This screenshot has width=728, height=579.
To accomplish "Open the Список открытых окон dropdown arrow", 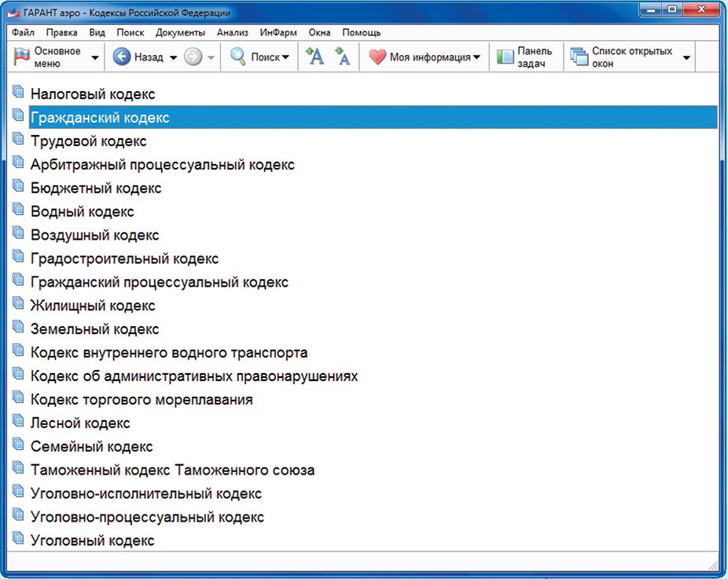I will pyautogui.click(x=686, y=58).
